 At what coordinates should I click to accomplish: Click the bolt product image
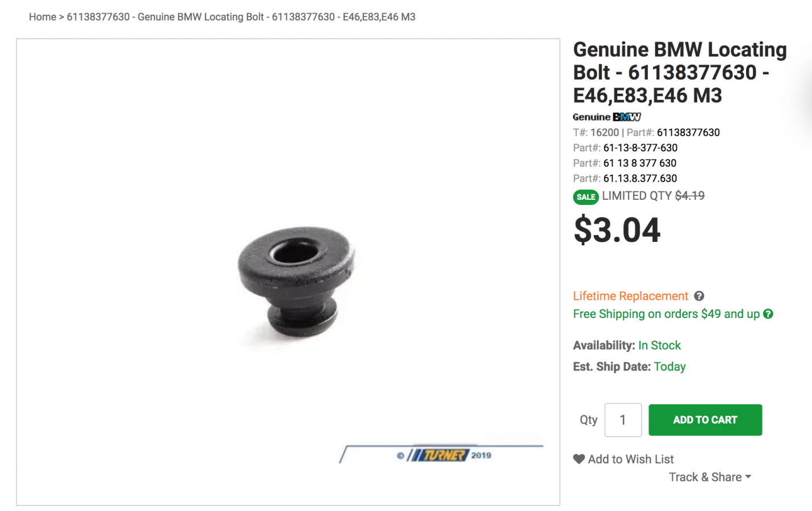click(x=296, y=282)
